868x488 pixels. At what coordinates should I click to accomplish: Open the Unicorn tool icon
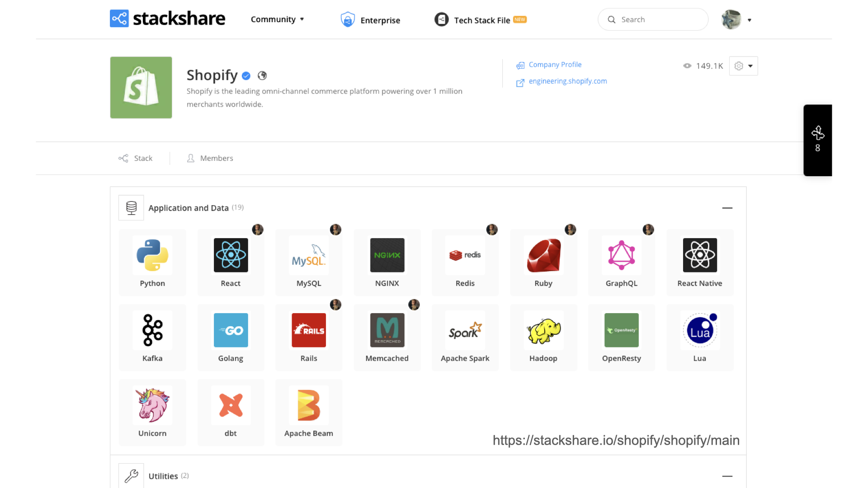pos(152,405)
